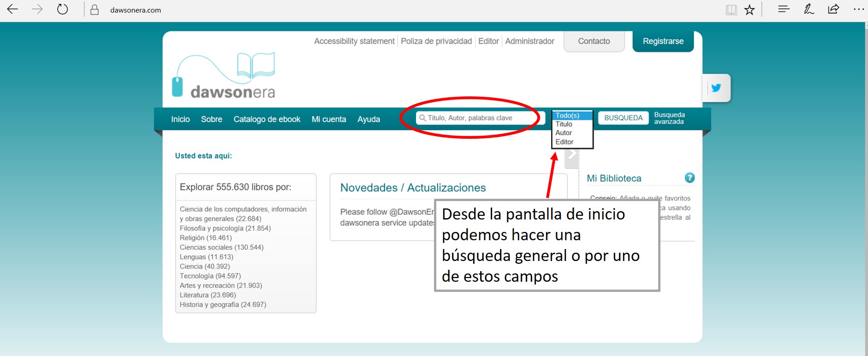
Task: Open Busqueda avanzada link
Action: [669, 118]
